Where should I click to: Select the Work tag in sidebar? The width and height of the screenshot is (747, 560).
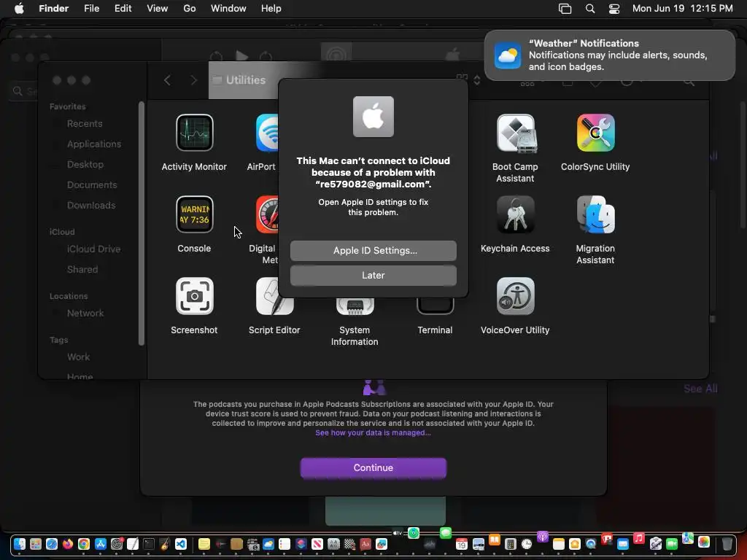point(78,357)
